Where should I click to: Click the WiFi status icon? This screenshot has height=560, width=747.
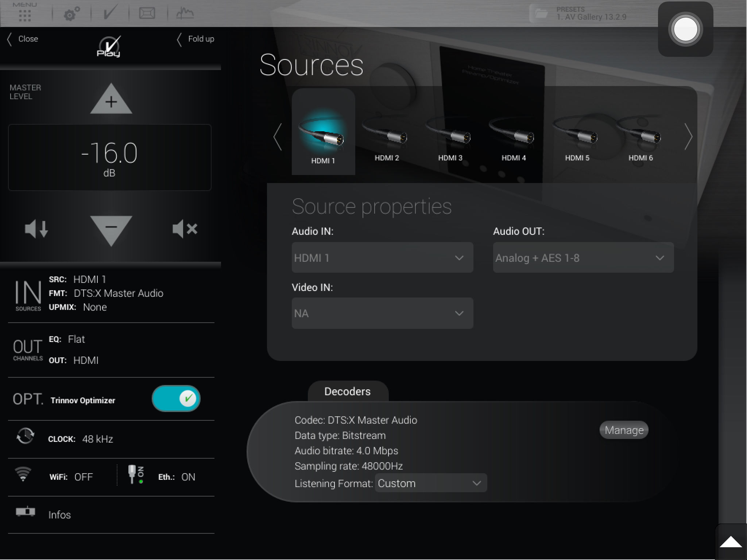[23, 475]
